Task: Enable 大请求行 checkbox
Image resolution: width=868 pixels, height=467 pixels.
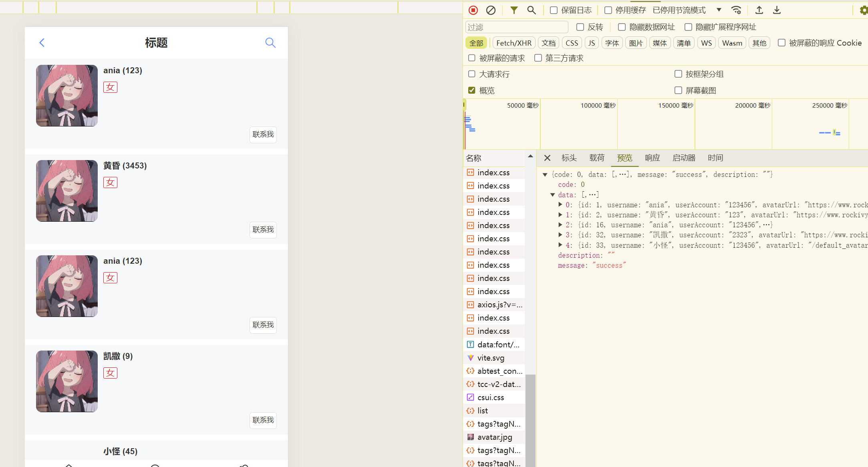Action: coord(472,74)
